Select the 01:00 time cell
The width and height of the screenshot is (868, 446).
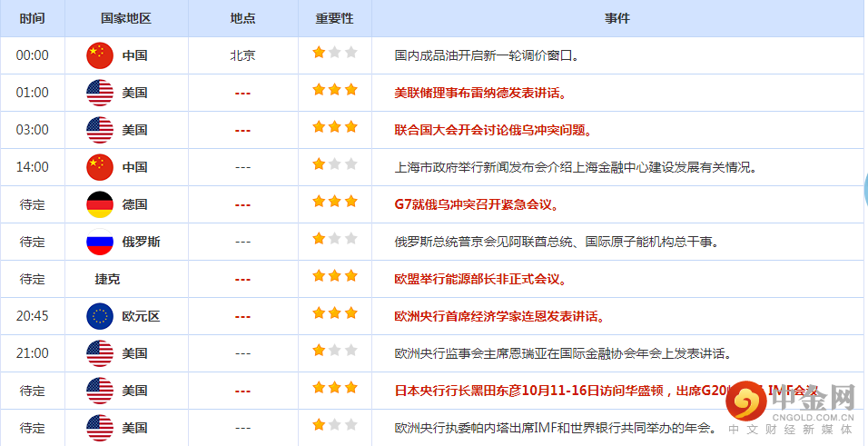coord(32,93)
